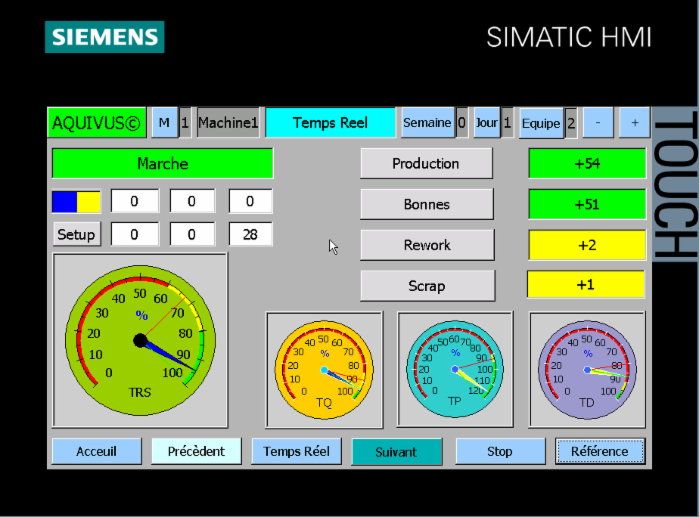This screenshot has width=699, height=517.
Task: Open the Setup button
Action: [76, 235]
